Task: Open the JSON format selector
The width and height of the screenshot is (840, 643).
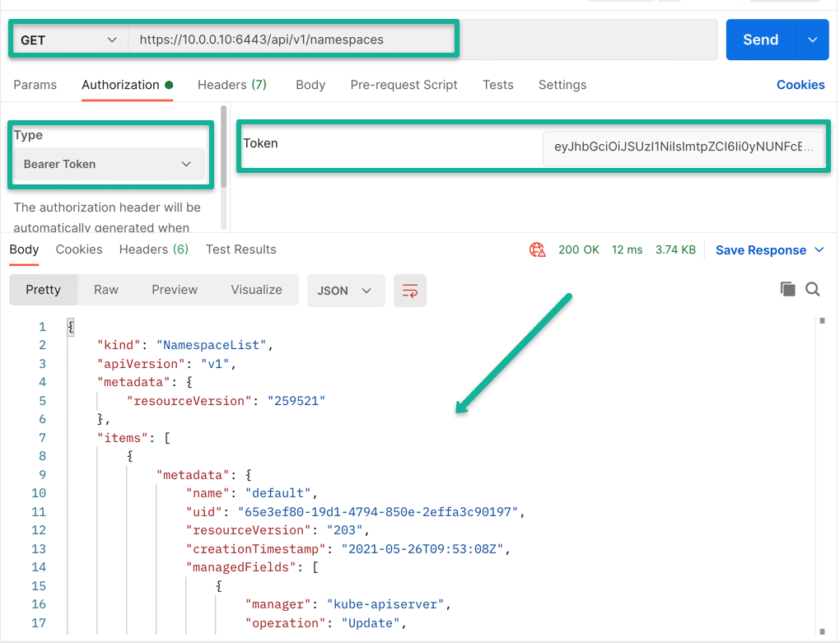Action: tap(346, 290)
